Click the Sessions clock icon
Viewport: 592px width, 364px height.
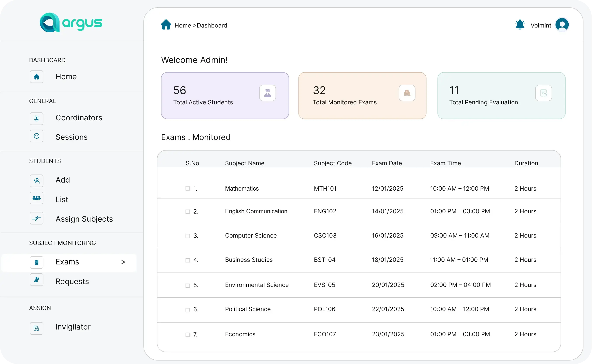coord(37,136)
